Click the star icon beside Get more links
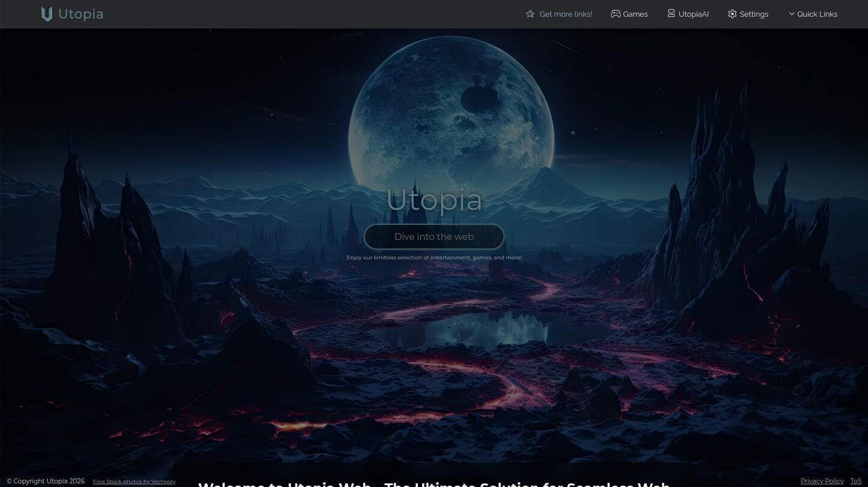 [530, 14]
